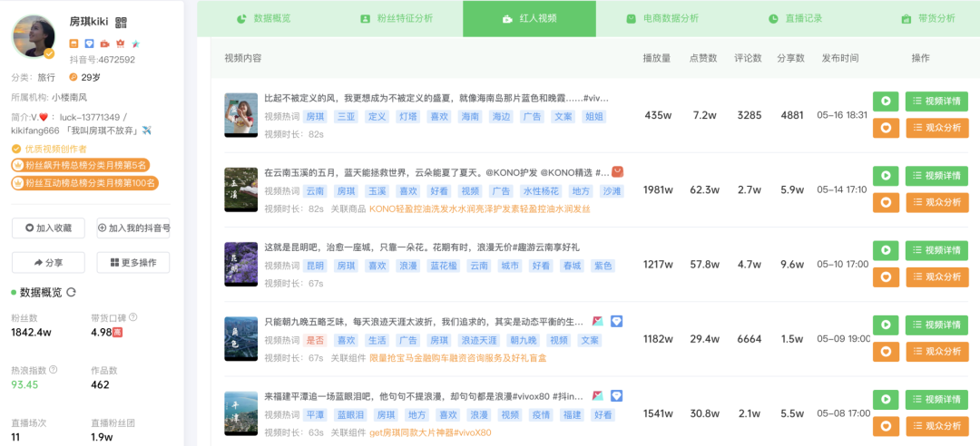Open the 海南岛 video thumbnail

(x=241, y=115)
